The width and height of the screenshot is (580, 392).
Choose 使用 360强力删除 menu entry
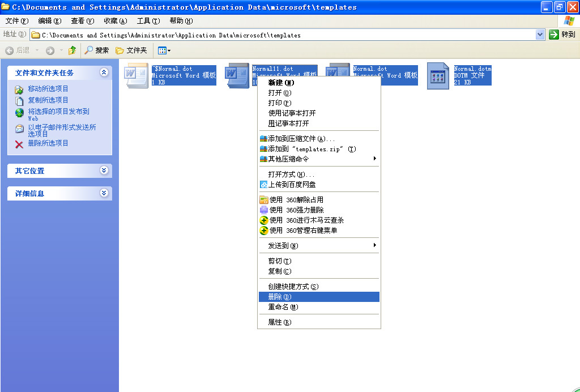(319, 210)
